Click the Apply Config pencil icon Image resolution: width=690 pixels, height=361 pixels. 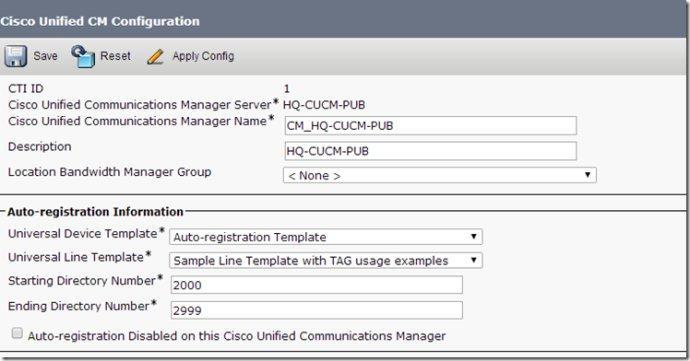(x=155, y=56)
